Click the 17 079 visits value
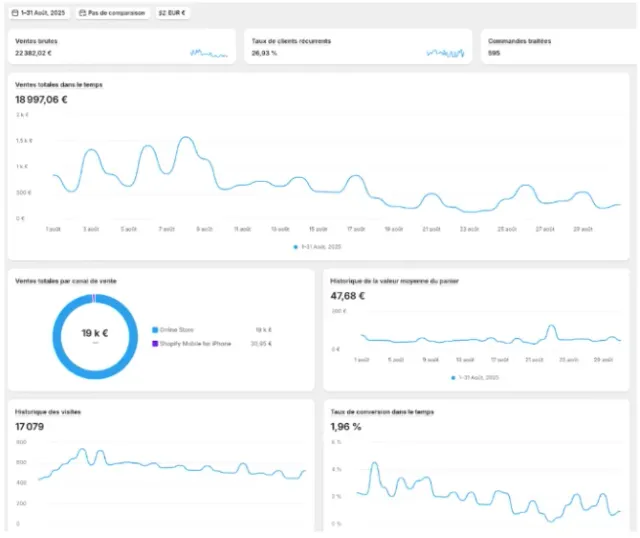The image size is (640, 538). [29, 427]
